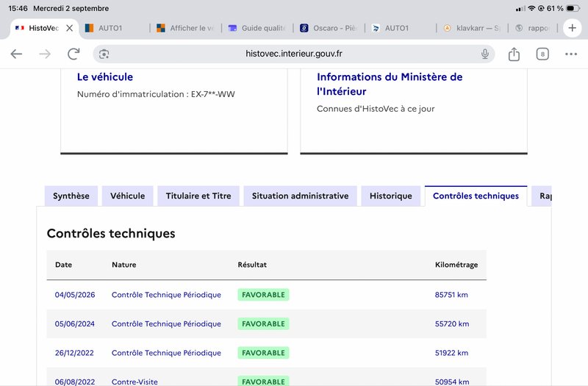
Task: Open the Guide qualité browser tab
Action: (x=257, y=28)
